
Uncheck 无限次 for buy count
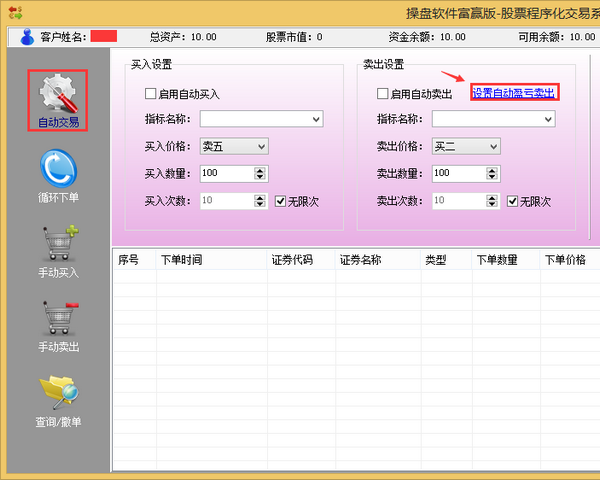click(x=280, y=201)
